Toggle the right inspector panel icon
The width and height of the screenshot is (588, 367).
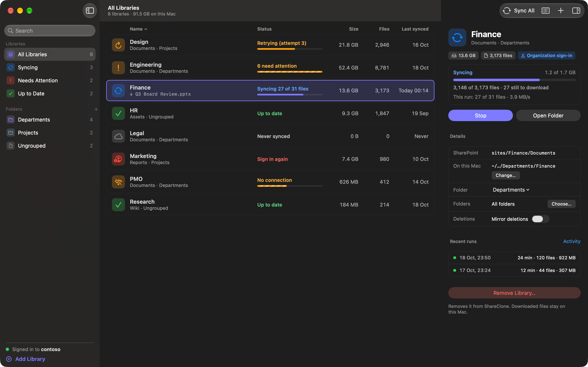coord(576,11)
